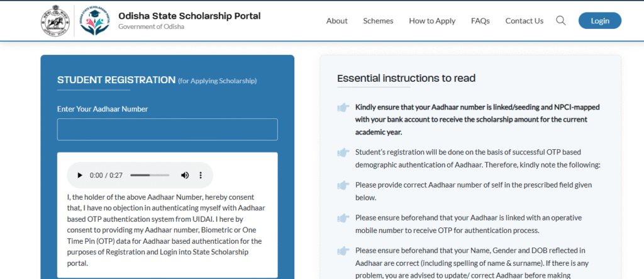
Task: Mute the consent audio player
Action: (185, 175)
